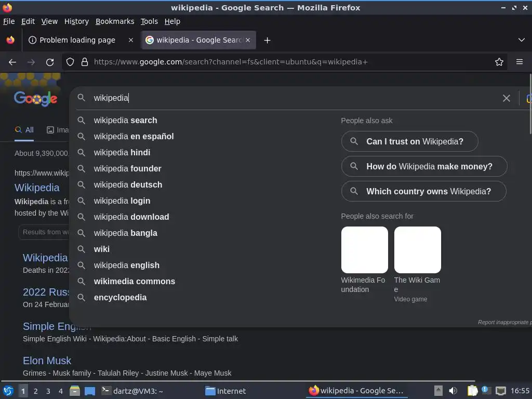Switch to workspace 3
Screen dimensions: 532x399
click(x=48, y=391)
